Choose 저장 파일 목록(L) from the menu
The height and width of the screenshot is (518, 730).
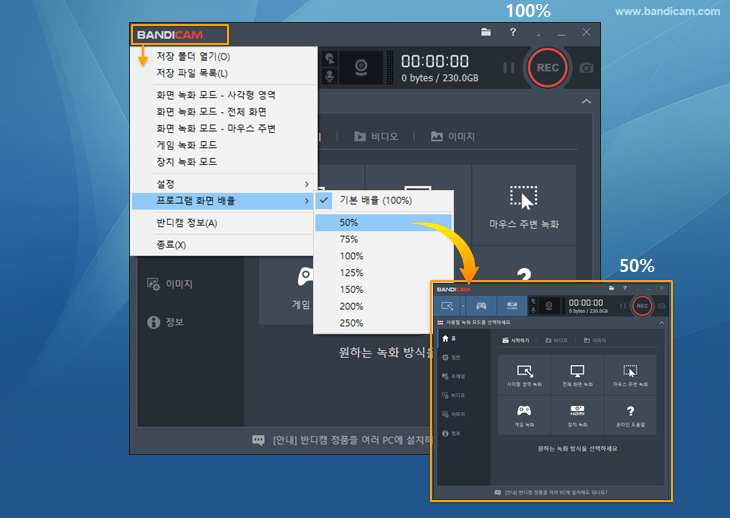point(223,74)
